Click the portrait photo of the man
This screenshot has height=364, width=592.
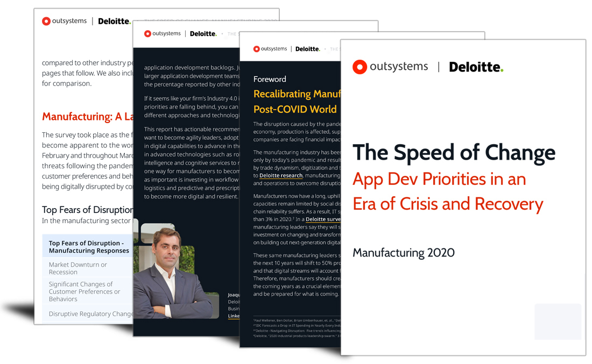tap(175, 271)
